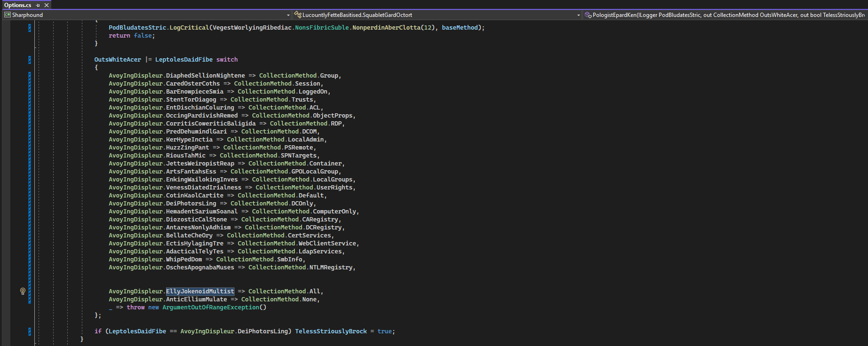Place cursor on TelessStriouslyBrock variable
The image size is (868, 346).
tap(331, 331)
